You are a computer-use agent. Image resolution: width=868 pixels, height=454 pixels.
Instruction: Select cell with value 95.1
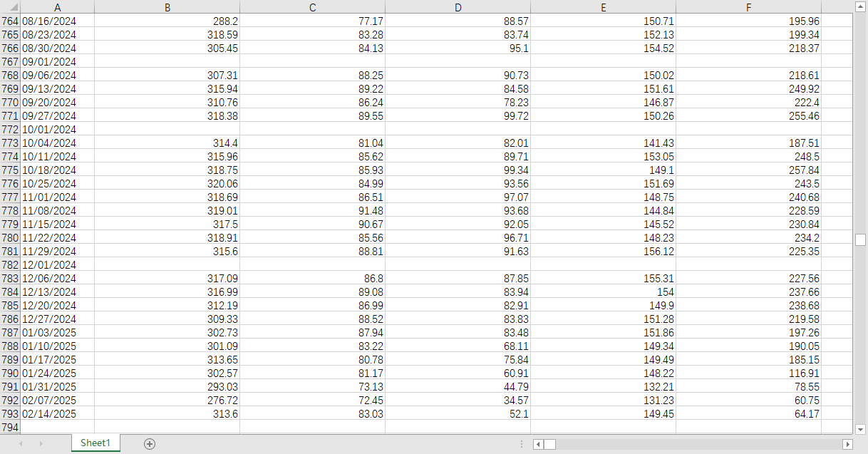coord(458,48)
